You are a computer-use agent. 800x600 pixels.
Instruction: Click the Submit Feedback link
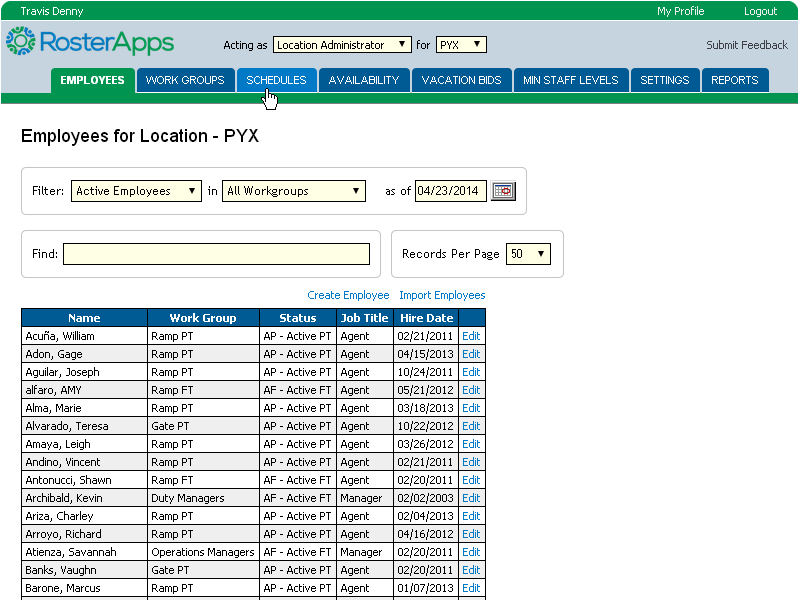(x=747, y=45)
